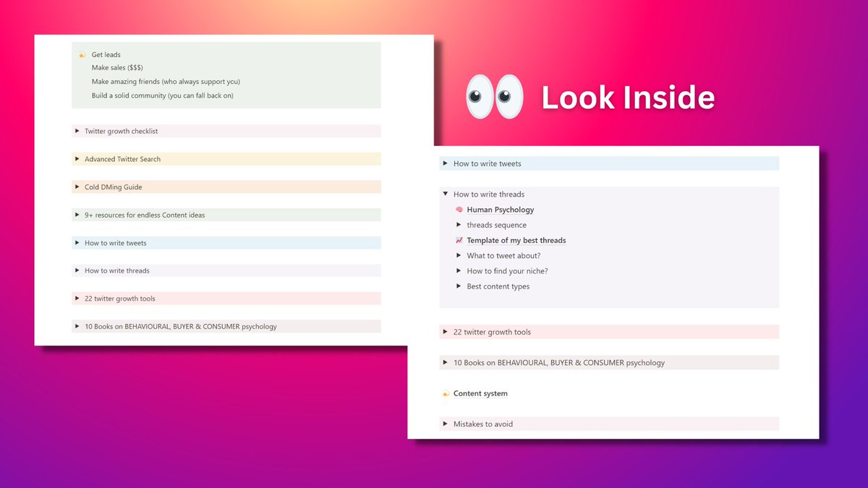The image size is (868, 488).
Task: Click the icon beside "Get leads" callout
Action: tap(82, 55)
